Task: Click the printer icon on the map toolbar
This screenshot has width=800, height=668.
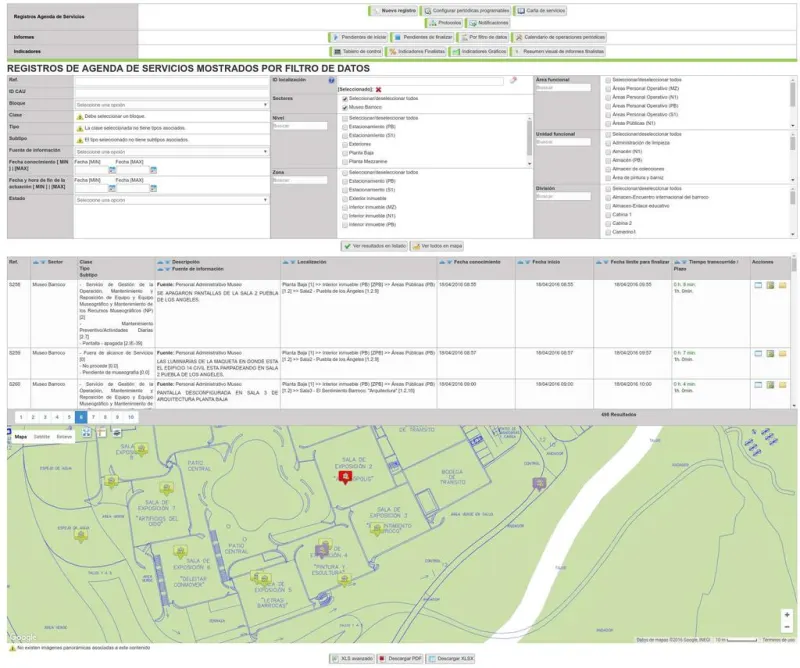Action: point(117,433)
